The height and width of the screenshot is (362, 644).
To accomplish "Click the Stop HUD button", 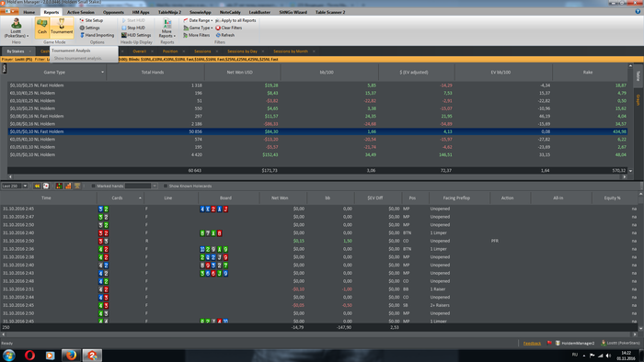I will (x=133, y=28).
